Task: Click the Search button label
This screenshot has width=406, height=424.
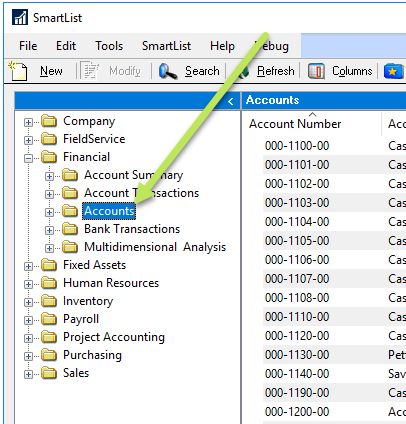Action: [x=202, y=71]
